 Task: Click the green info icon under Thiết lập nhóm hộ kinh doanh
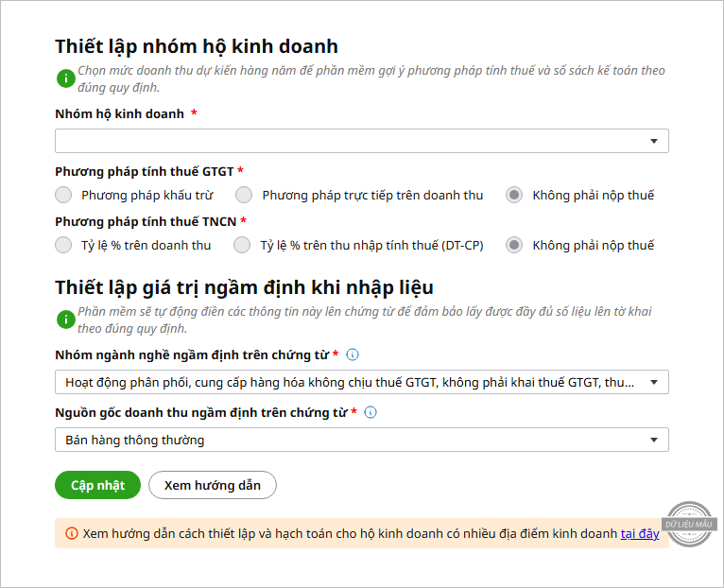64,78
